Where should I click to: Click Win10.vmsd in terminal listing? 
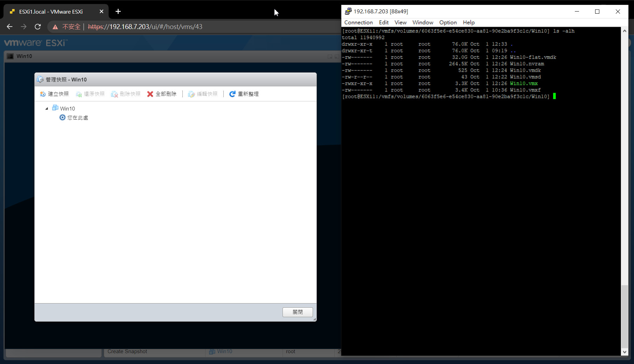[525, 77]
